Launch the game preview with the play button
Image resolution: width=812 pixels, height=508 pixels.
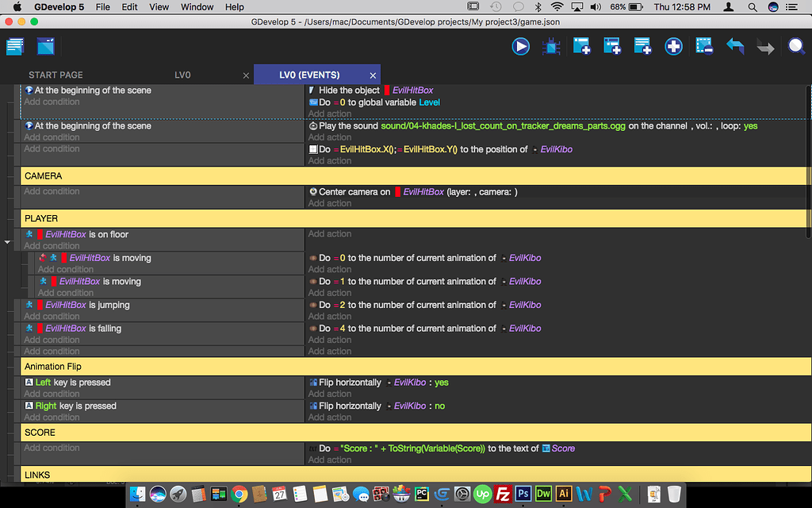[520, 47]
